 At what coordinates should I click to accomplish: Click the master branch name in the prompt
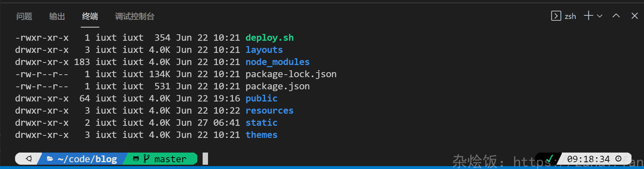170,159
